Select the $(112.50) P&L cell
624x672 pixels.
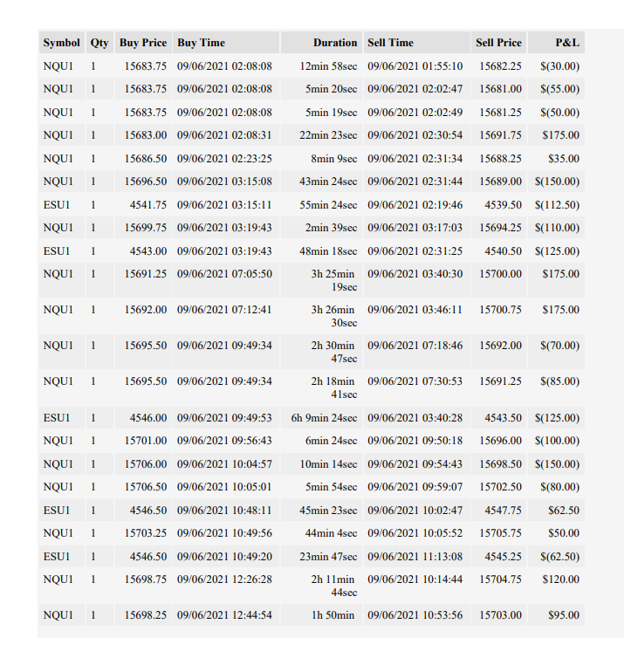[557, 205]
